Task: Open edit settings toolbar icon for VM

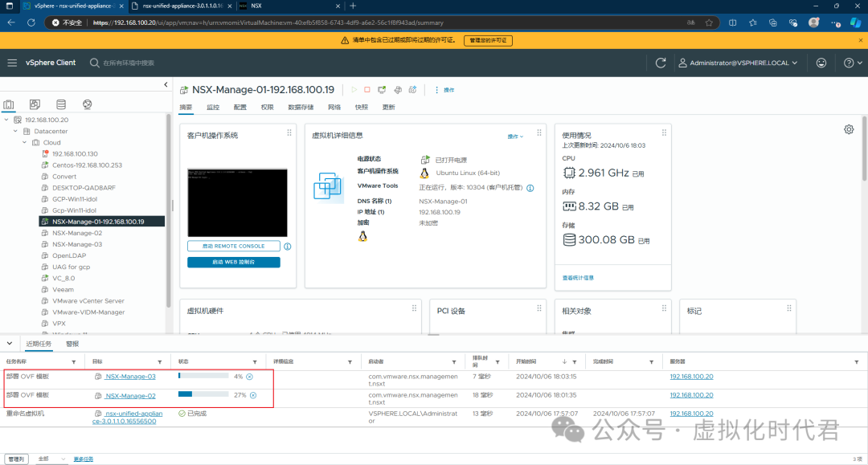Action: pyautogui.click(x=398, y=90)
